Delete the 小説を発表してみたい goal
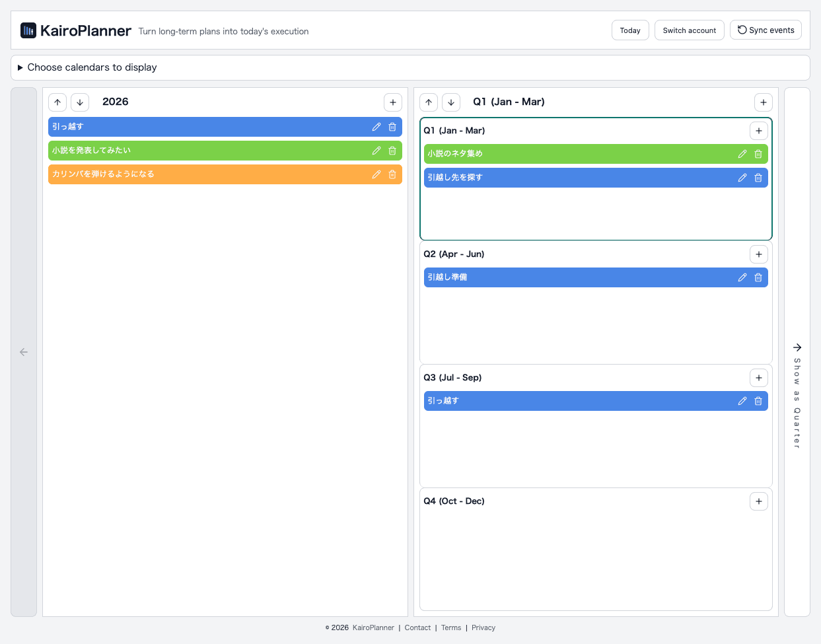Viewport: 821px width, 644px height. coord(392,151)
